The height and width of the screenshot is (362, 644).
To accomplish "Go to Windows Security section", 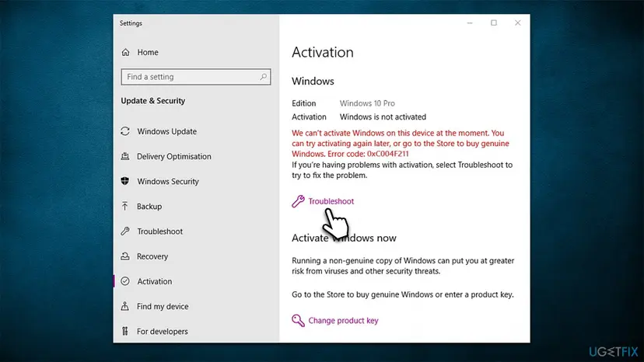I will tap(168, 182).
